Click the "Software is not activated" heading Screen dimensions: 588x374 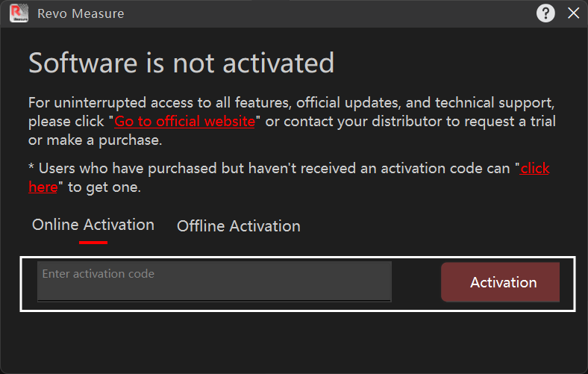[181, 63]
